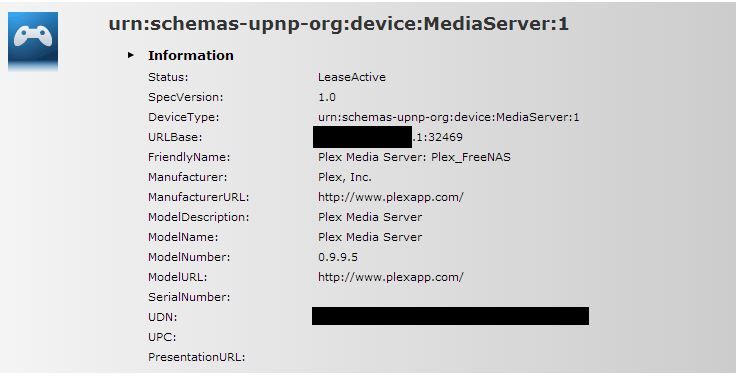Click the MediaServer:1 device title
The image size is (744, 383).
pyautogui.click(x=339, y=24)
